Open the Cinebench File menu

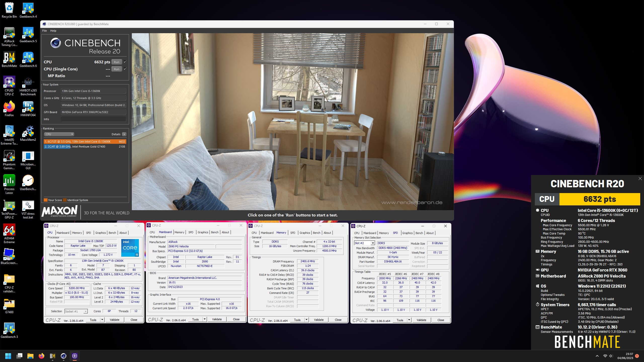click(x=45, y=31)
